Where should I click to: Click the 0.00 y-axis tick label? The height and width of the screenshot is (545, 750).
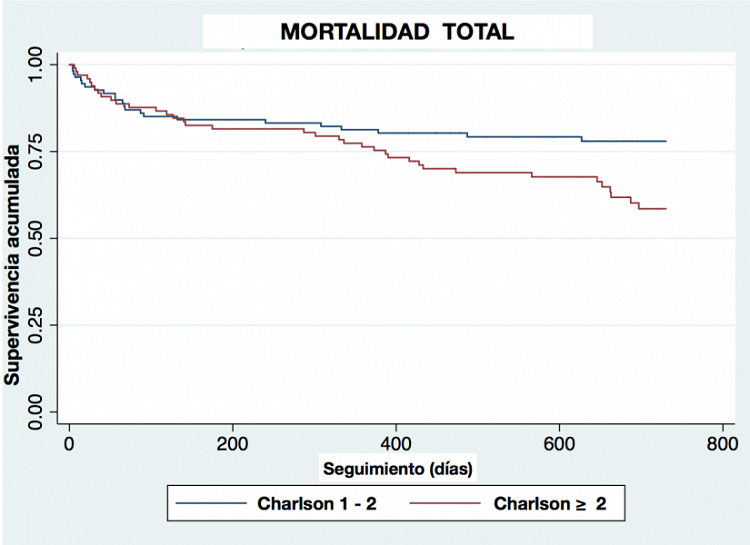click(36, 410)
